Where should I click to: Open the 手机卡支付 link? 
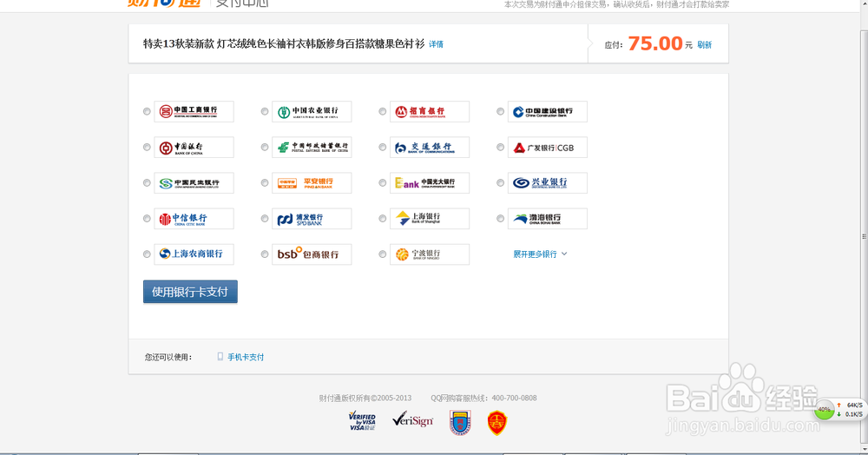click(246, 357)
